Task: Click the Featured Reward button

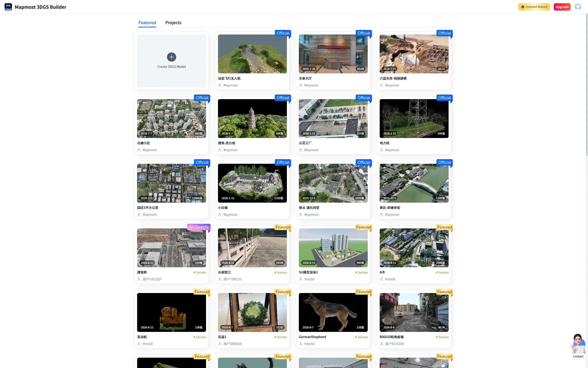Action: (534, 7)
